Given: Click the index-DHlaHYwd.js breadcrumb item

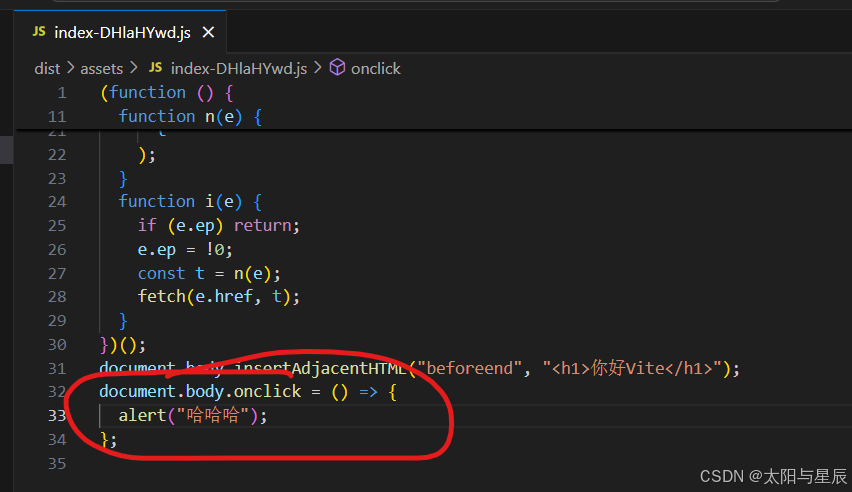Looking at the screenshot, I should click(x=239, y=68).
